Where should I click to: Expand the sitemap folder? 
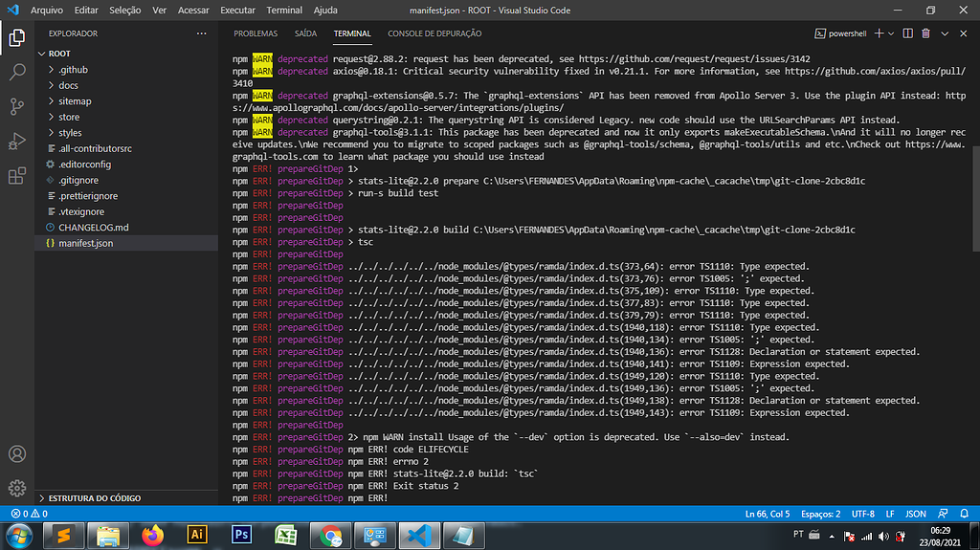(x=126, y=101)
